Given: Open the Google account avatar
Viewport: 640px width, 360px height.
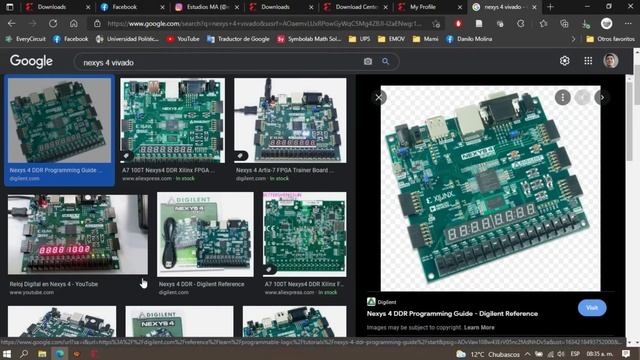Looking at the screenshot, I should (611, 61).
